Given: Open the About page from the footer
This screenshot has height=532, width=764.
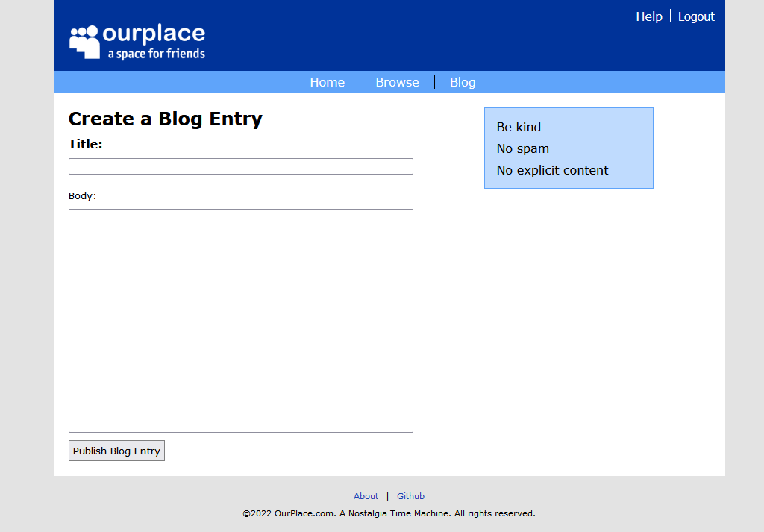Looking at the screenshot, I should [x=366, y=496].
